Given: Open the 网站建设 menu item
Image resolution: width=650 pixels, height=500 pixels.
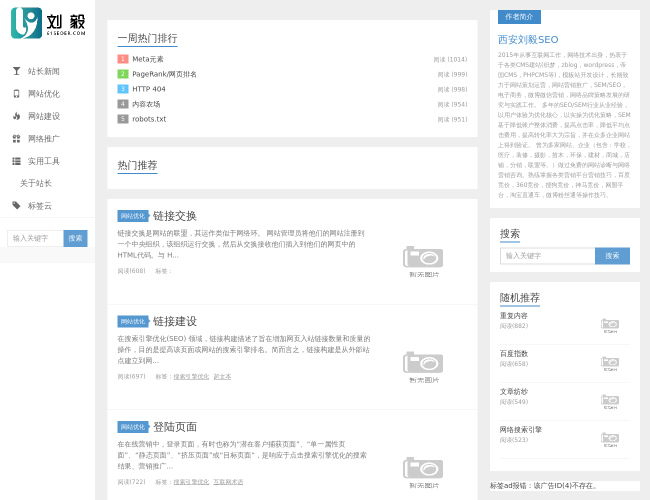Looking at the screenshot, I should point(44,116).
